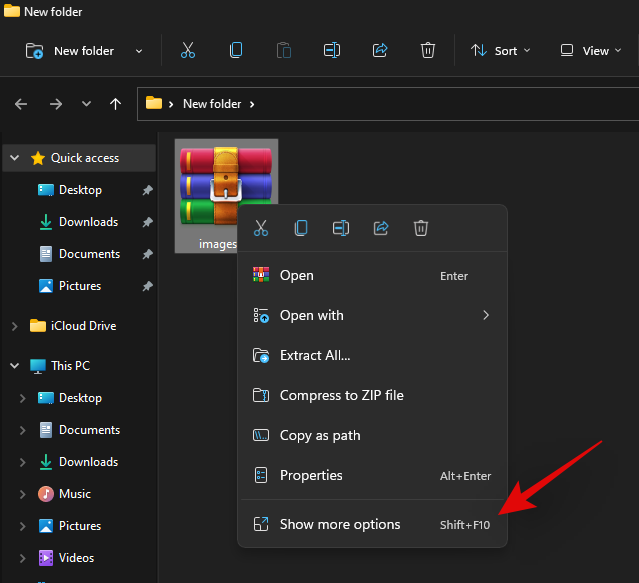Expand the iCloud Drive tree node
Viewport: 639px width, 583px height.
point(14,326)
